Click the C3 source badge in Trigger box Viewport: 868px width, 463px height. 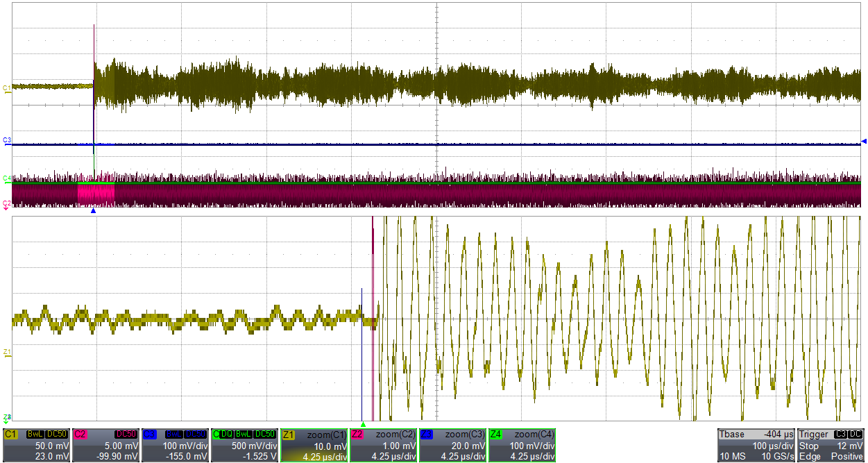click(842, 434)
